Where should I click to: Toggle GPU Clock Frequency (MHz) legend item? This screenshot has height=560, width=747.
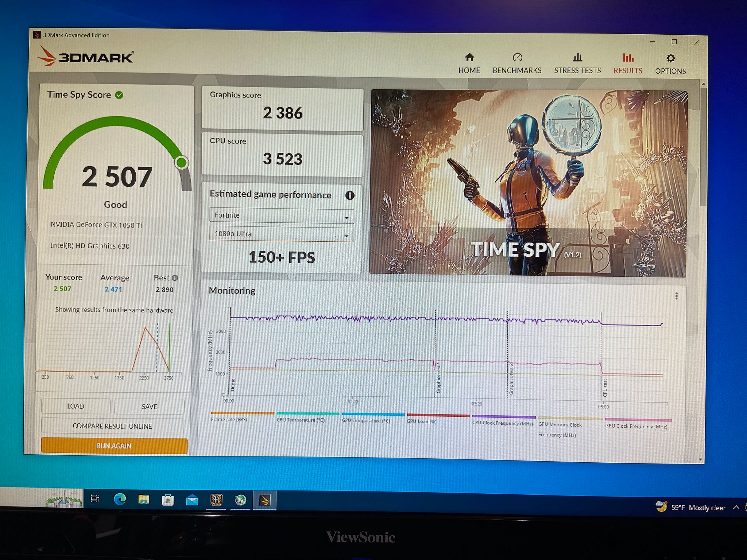point(638,423)
